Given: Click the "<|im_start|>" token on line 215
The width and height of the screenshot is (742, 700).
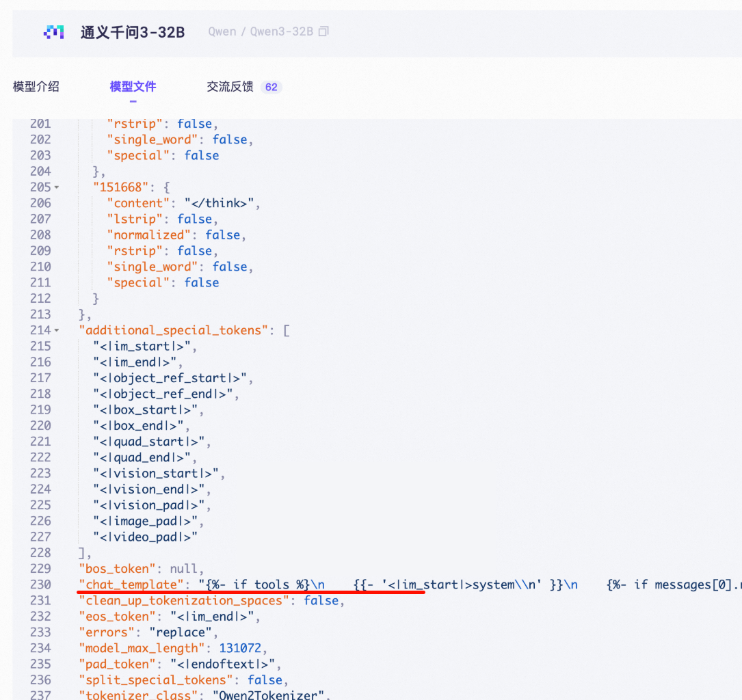Looking at the screenshot, I should (x=142, y=346).
